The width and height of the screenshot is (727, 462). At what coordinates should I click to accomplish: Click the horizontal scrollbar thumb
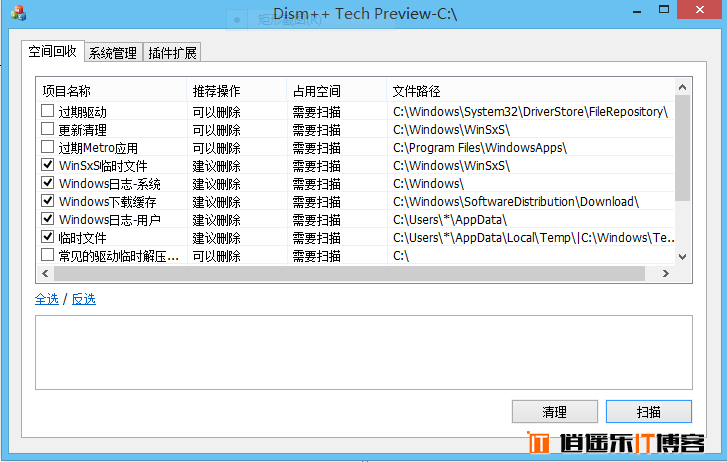click(349, 273)
